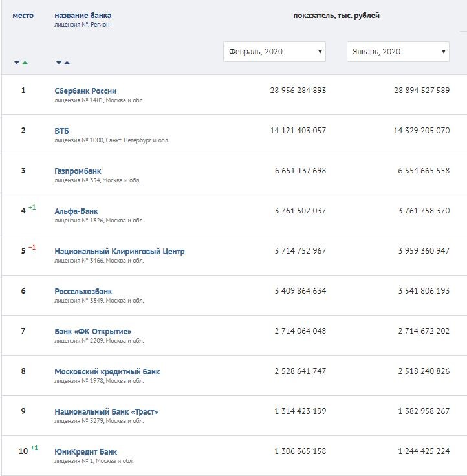Sort bank names ascending with up arrow
This screenshot has height=476, width=467.
coord(67,63)
